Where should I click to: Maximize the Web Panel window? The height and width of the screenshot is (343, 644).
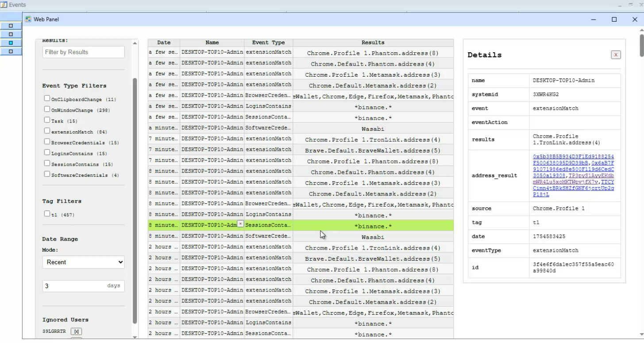(x=614, y=19)
